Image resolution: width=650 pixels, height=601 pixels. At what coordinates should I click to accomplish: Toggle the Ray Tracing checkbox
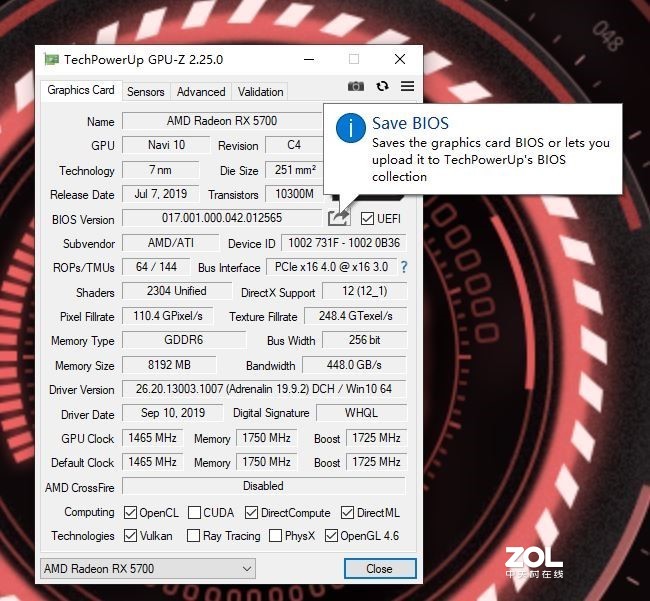click(x=193, y=535)
